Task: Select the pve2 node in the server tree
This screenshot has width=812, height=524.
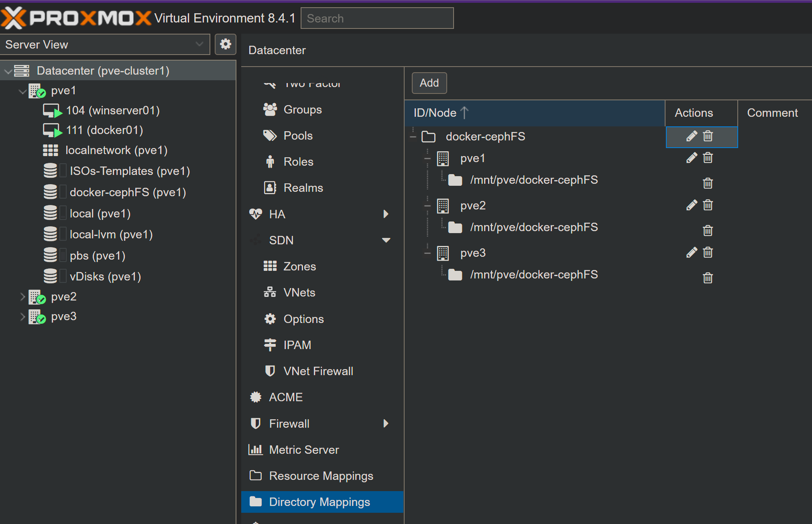Action: click(x=64, y=297)
